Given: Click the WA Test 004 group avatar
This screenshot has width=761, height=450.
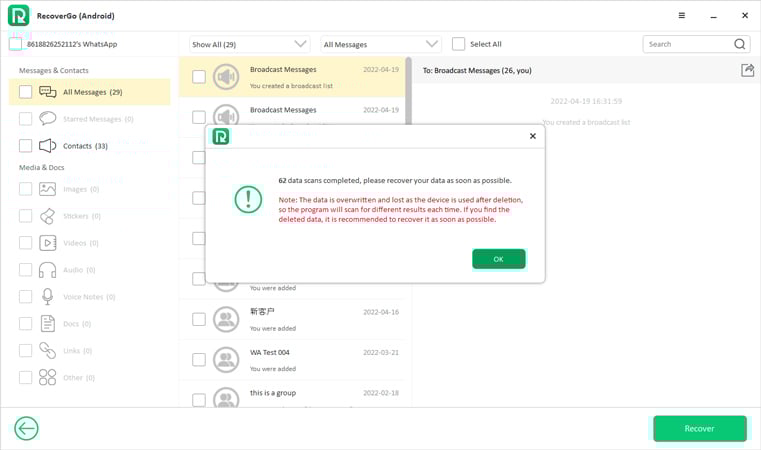Looking at the screenshot, I should tap(226, 359).
